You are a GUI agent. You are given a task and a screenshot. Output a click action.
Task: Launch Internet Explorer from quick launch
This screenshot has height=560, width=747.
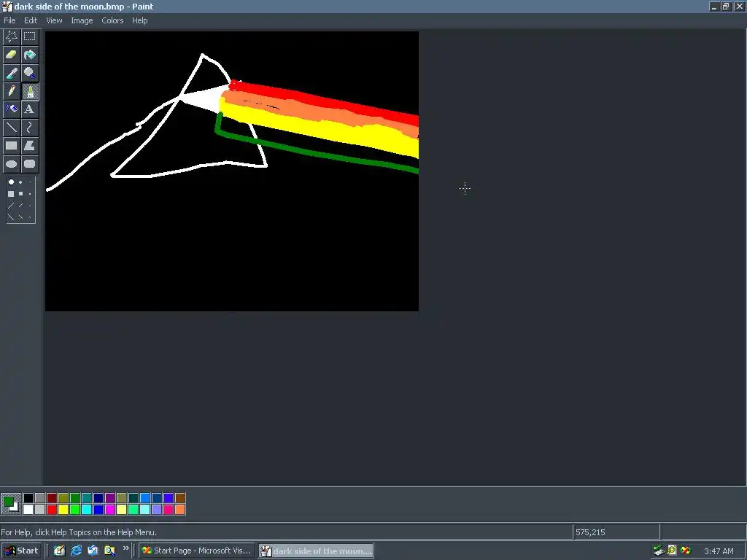click(x=76, y=551)
